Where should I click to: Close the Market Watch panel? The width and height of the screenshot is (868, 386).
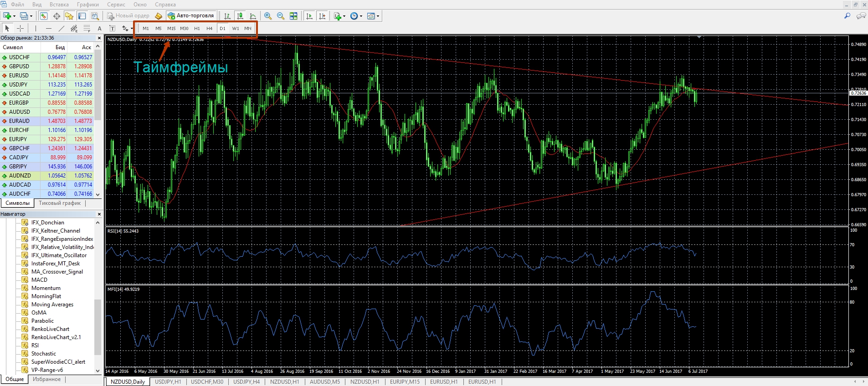click(99, 38)
